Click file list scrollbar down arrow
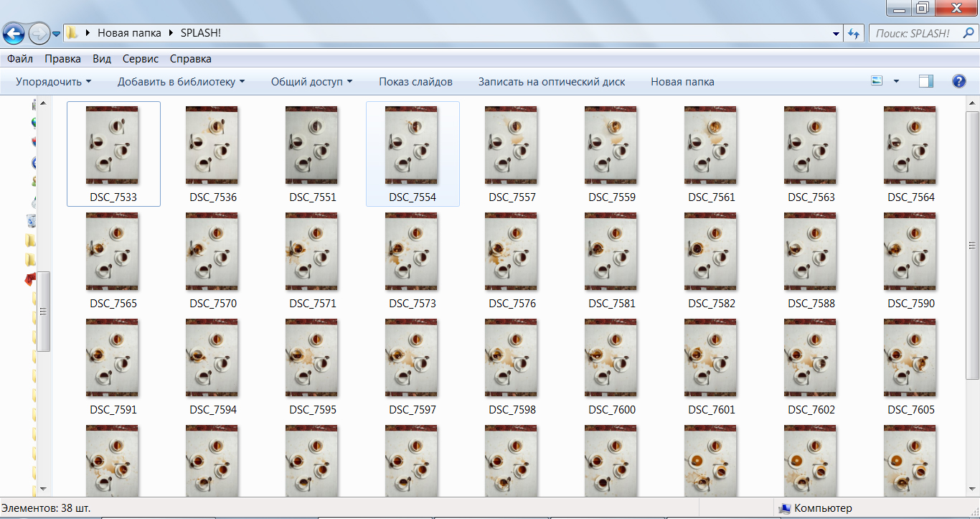 click(x=973, y=488)
